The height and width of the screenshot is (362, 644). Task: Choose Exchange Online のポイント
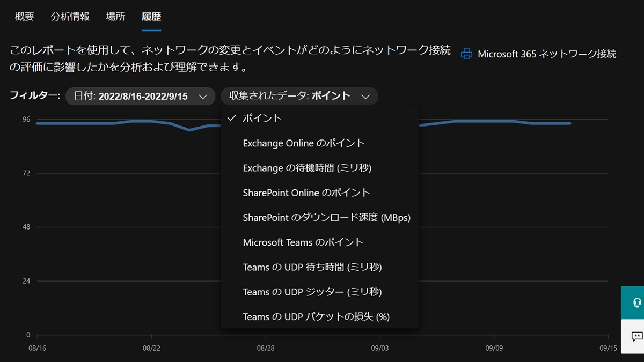(x=304, y=143)
